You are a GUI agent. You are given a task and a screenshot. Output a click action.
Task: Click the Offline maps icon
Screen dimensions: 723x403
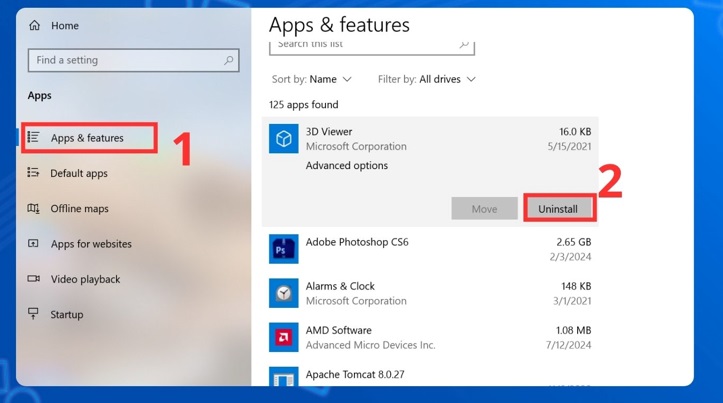(34, 209)
